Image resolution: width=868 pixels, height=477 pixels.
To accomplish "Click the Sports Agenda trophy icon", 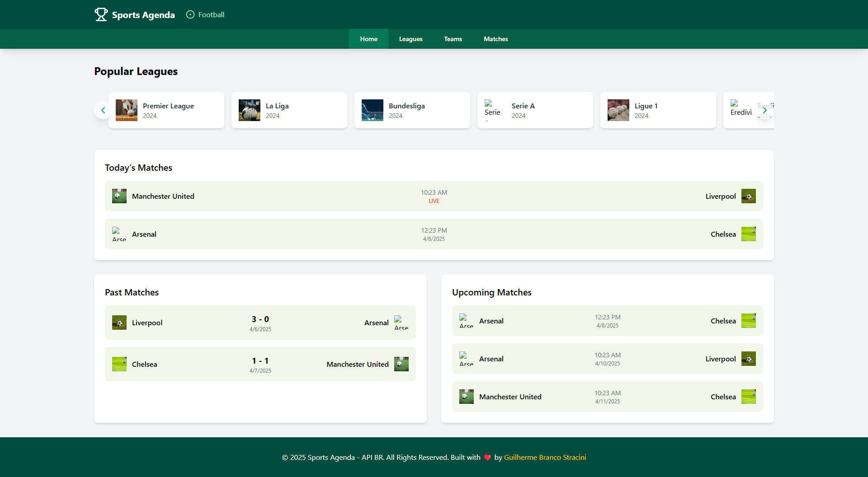I will pyautogui.click(x=100, y=14).
